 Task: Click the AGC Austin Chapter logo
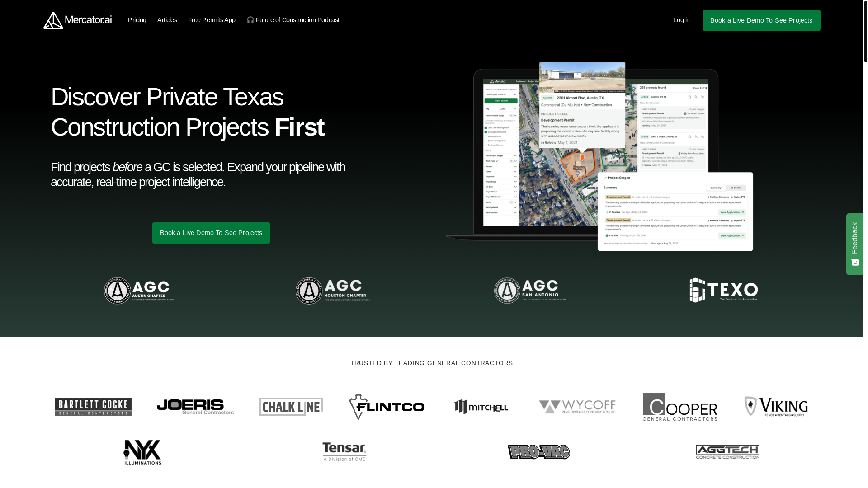pyautogui.click(x=139, y=291)
